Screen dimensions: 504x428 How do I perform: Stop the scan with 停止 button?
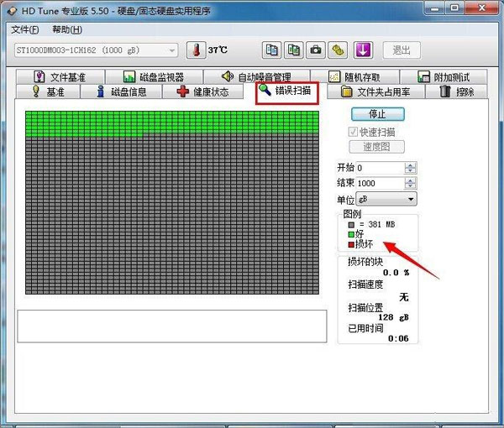378,114
